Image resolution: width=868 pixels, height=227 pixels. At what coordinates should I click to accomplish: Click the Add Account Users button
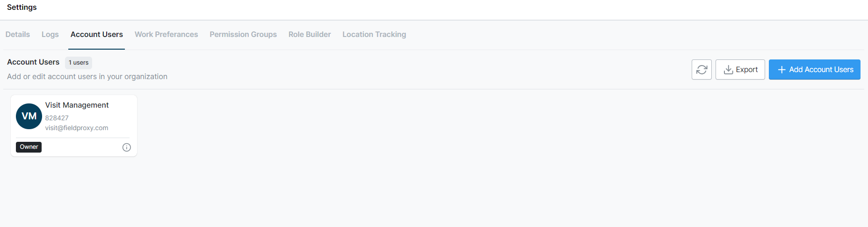coord(814,70)
